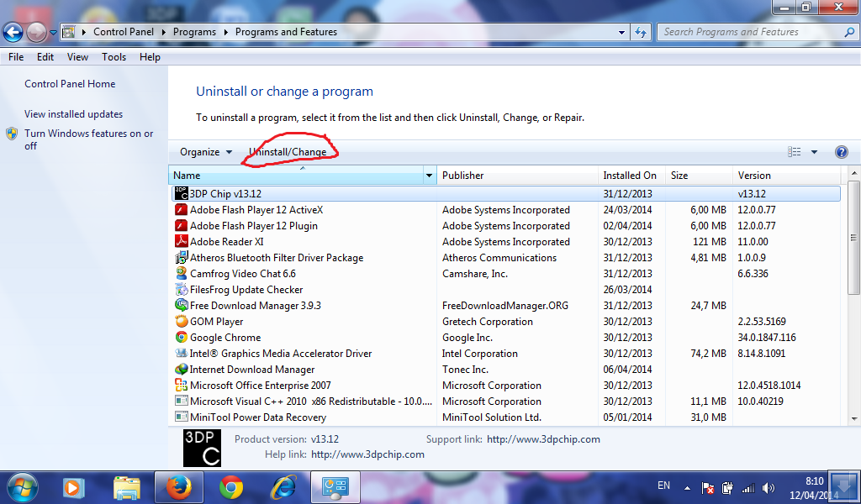Expand the Organize dropdown
The height and width of the screenshot is (504, 861).
click(206, 152)
